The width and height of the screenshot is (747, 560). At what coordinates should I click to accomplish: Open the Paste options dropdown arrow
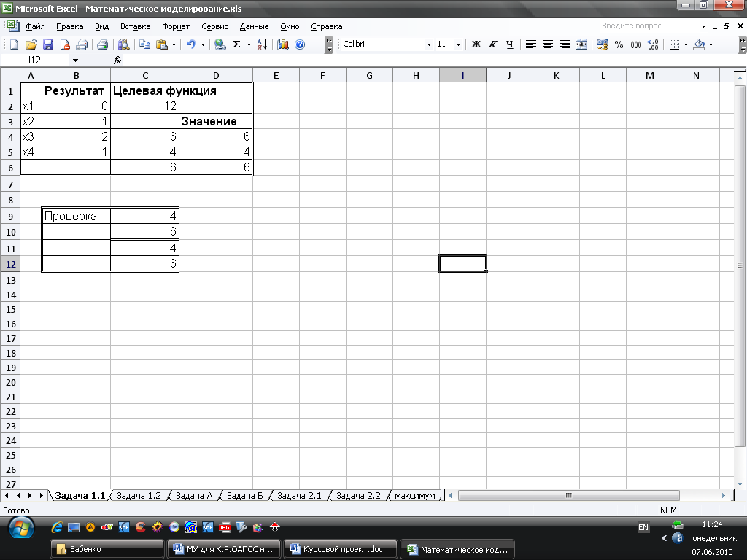coord(174,44)
